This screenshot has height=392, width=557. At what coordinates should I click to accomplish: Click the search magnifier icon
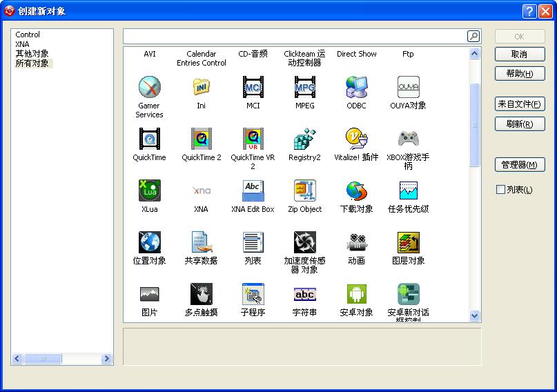coord(473,36)
